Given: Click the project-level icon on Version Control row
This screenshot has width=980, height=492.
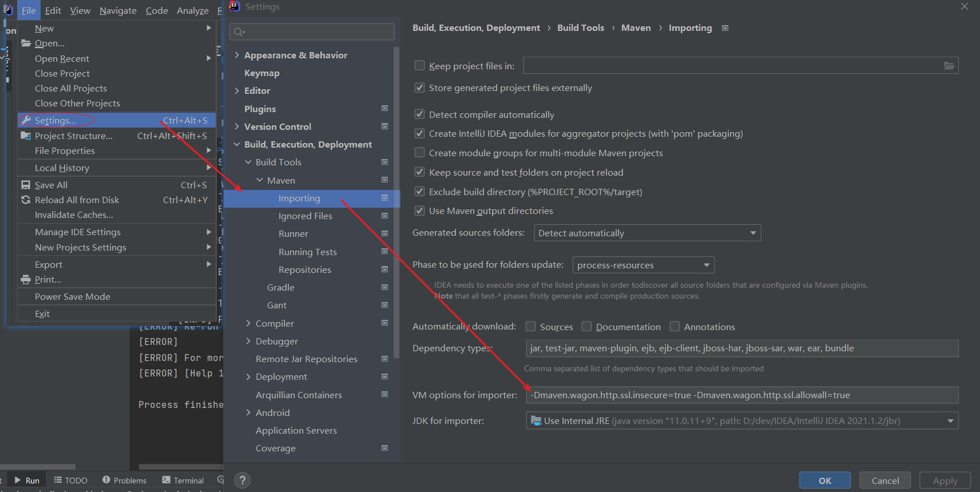Looking at the screenshot, I should click(x=384, y=126).
